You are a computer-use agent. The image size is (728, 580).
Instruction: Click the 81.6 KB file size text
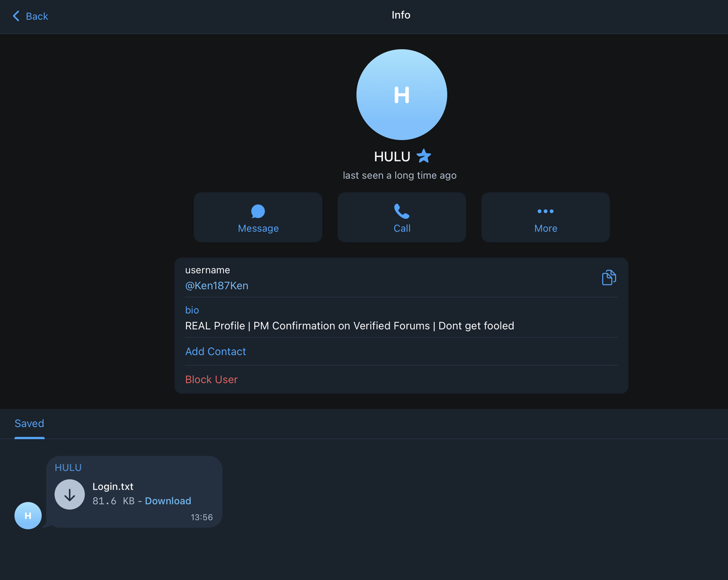click(114, 501)
